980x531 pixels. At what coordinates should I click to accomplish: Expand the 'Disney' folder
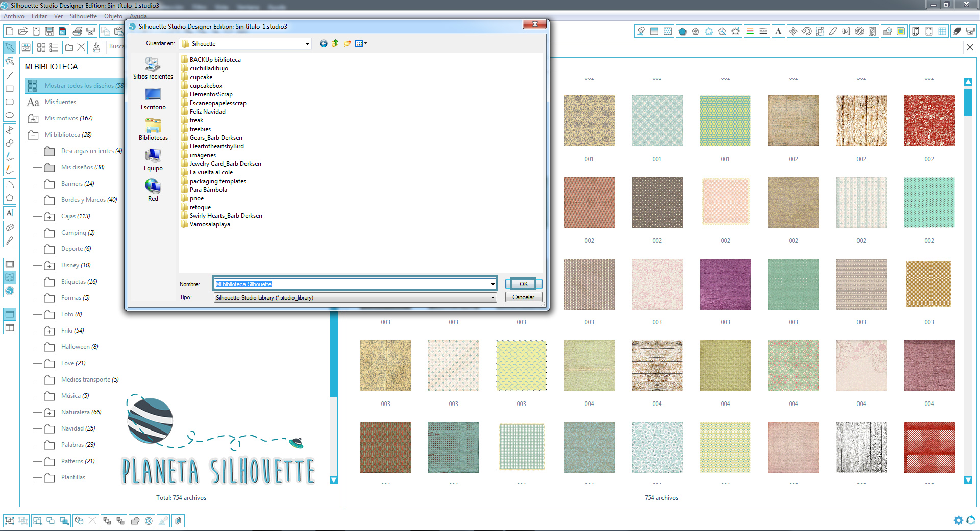50,266
